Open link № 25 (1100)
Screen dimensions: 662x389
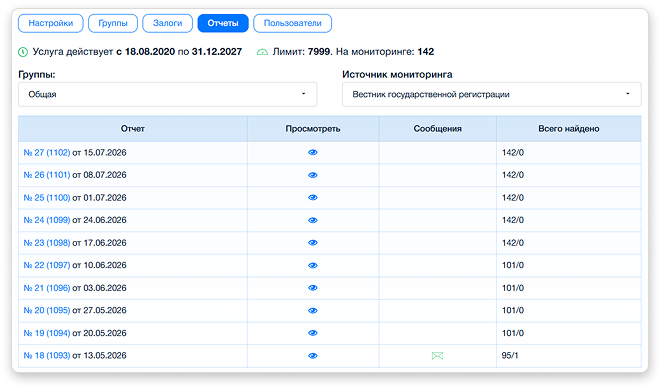click(47, 198)
